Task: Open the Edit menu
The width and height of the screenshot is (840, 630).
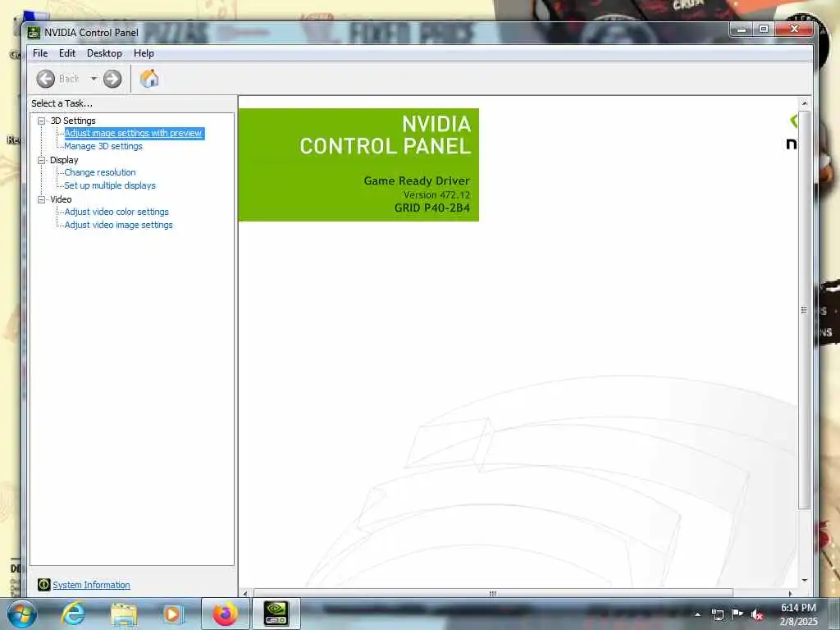Action: 67,53
